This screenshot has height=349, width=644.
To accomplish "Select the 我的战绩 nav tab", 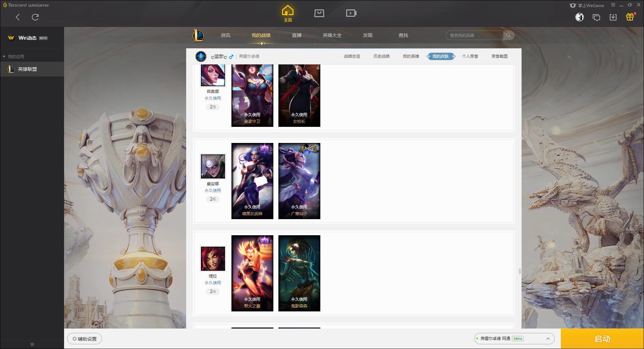I will [261, 35].
